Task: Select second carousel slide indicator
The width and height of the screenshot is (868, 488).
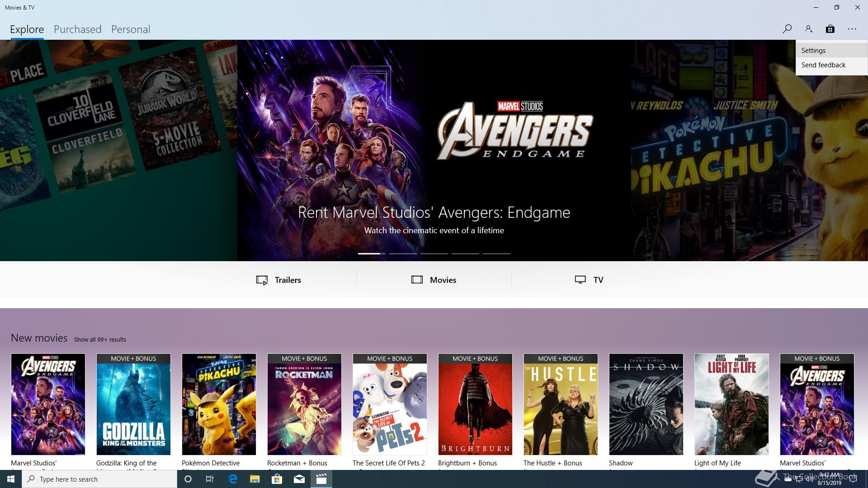Action: click(x=403, y=253)
